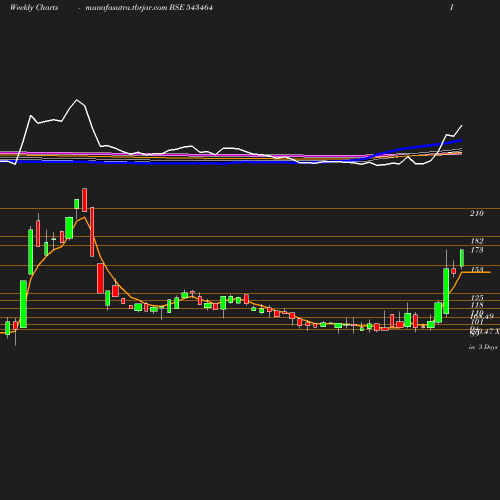This screenshot has width=500, height=500.
Task: Select the 101 price level label
Action: 477,322
